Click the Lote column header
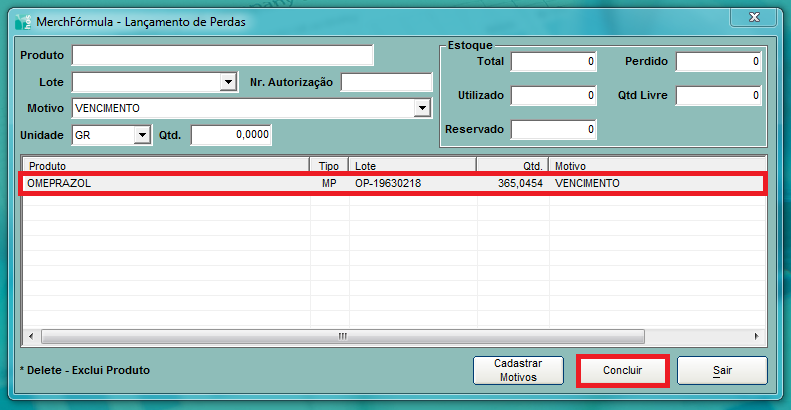791x410 pixels. [x=412, y=165]
